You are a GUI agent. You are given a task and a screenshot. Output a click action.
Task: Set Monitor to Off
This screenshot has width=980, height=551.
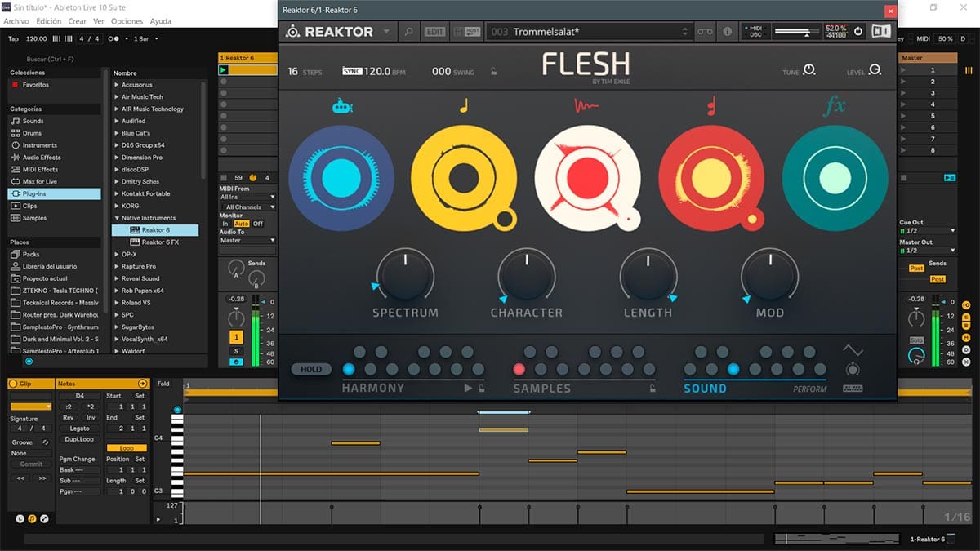pos(258,224)
